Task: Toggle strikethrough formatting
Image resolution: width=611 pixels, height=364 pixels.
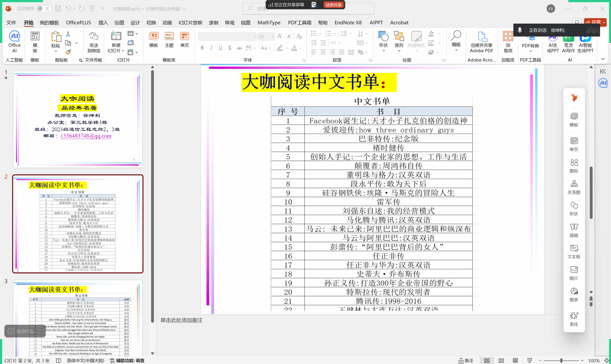Action: click(239, 48)
